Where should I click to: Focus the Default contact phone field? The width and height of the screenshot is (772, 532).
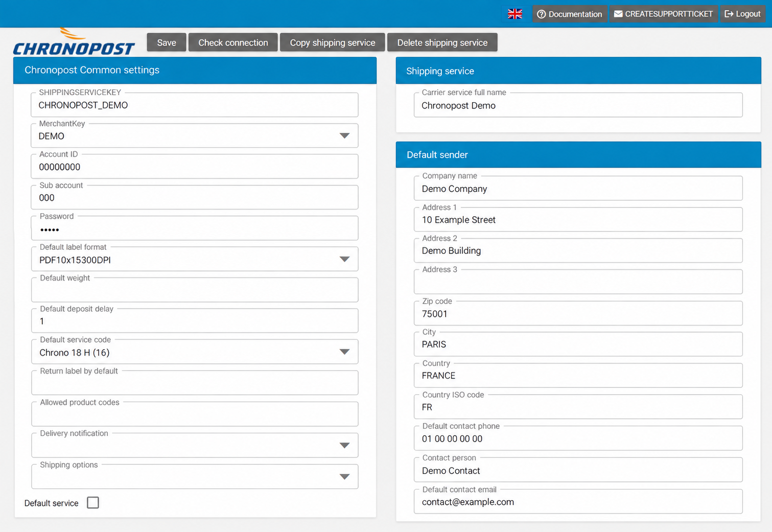tap(578, 438)
